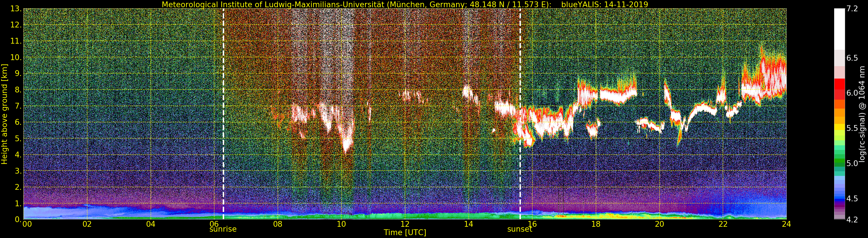The height and width of the screenshot is (238, 868).
Task: Click the '2.' height axis tick label
Action: point(18,187)
